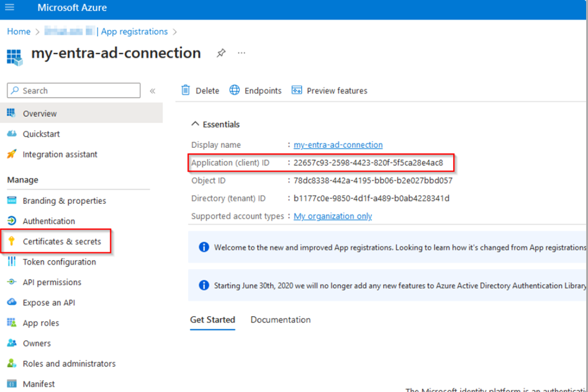Focus the sidebar Search field
The height and width of the screenshot is (392, 588).
[73, 91]
